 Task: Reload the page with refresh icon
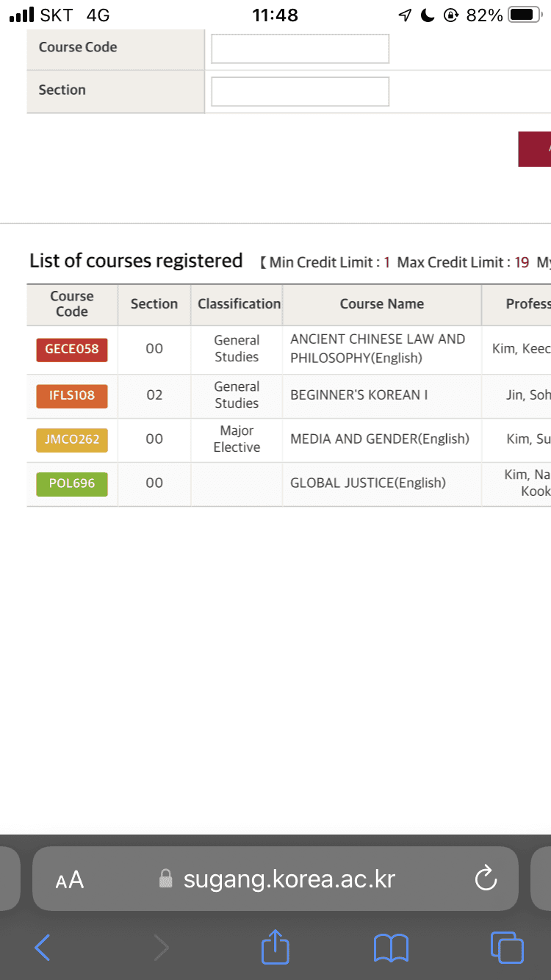pos(486,879)
